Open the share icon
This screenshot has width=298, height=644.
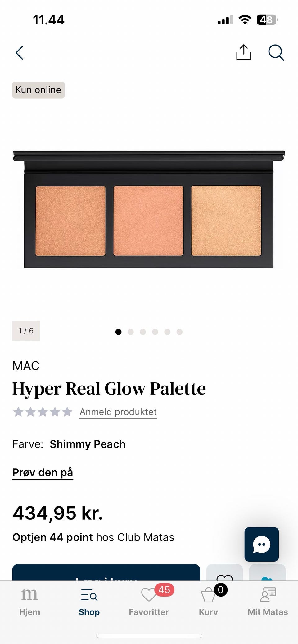244,52
